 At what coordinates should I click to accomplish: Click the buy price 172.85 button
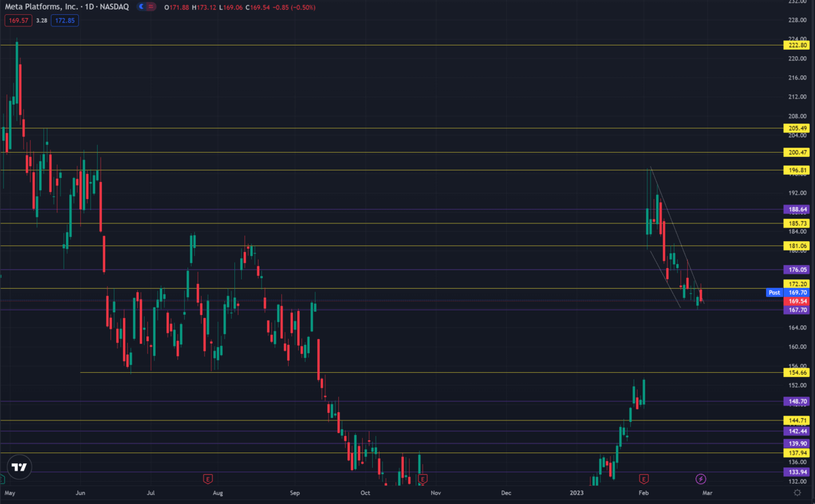coord(66,20)
